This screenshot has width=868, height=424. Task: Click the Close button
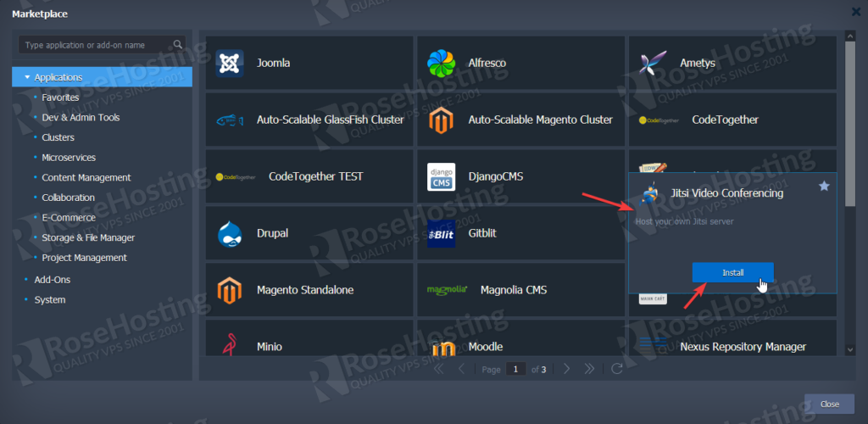click(x=829, y=404)
